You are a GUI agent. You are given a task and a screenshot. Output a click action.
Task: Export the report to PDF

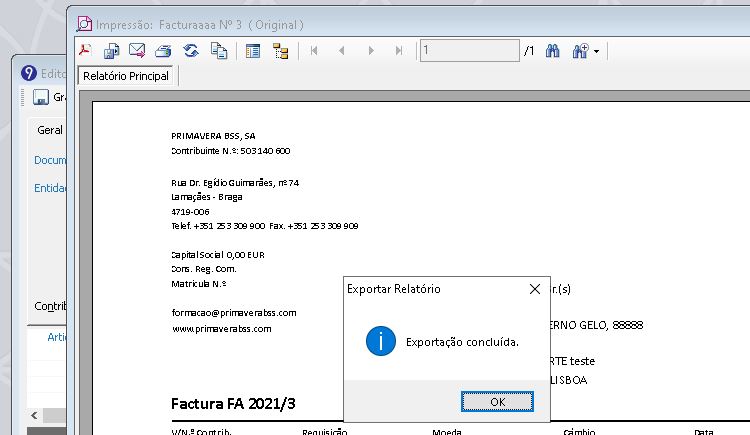coord(86,50)
